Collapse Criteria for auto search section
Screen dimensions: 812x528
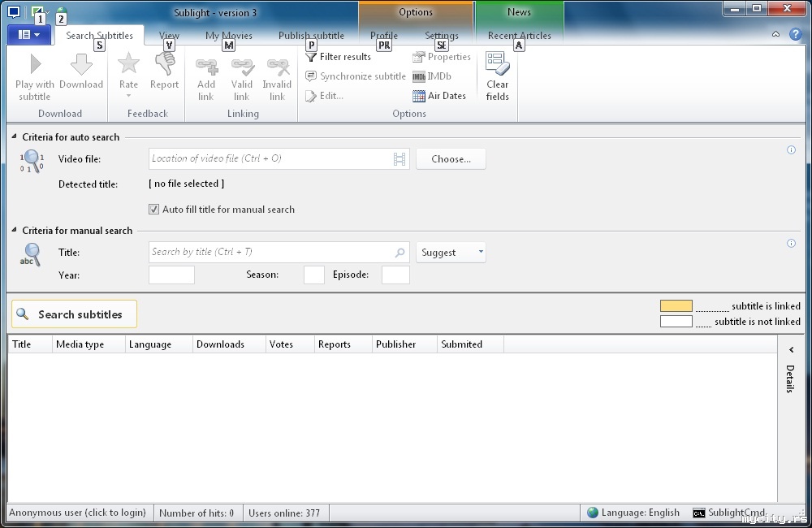tap(15, 136)
